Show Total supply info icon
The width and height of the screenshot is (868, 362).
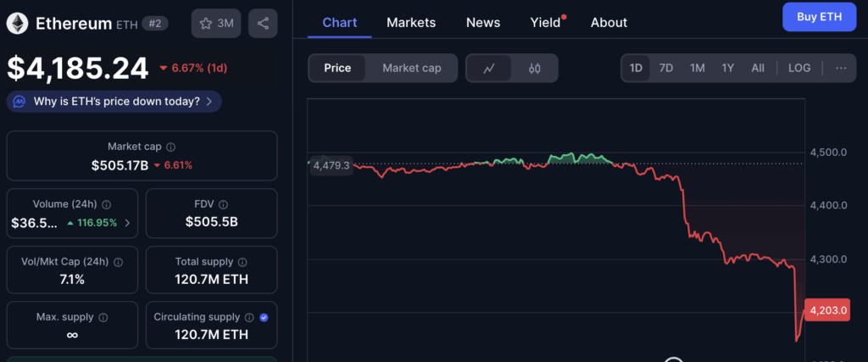point(242,262)
